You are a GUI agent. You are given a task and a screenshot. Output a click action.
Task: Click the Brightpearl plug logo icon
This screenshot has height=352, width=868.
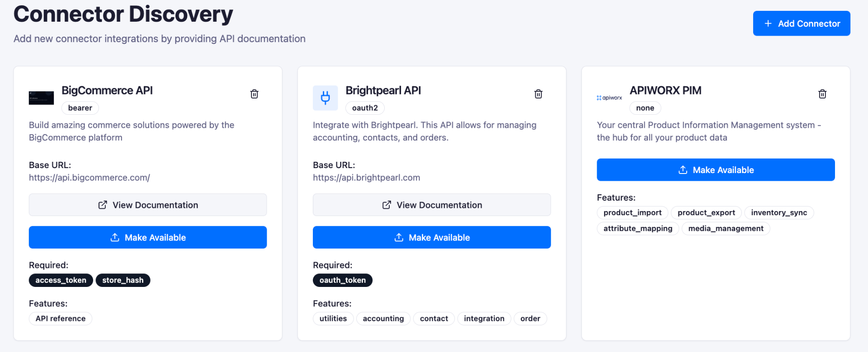coord(325,98)
